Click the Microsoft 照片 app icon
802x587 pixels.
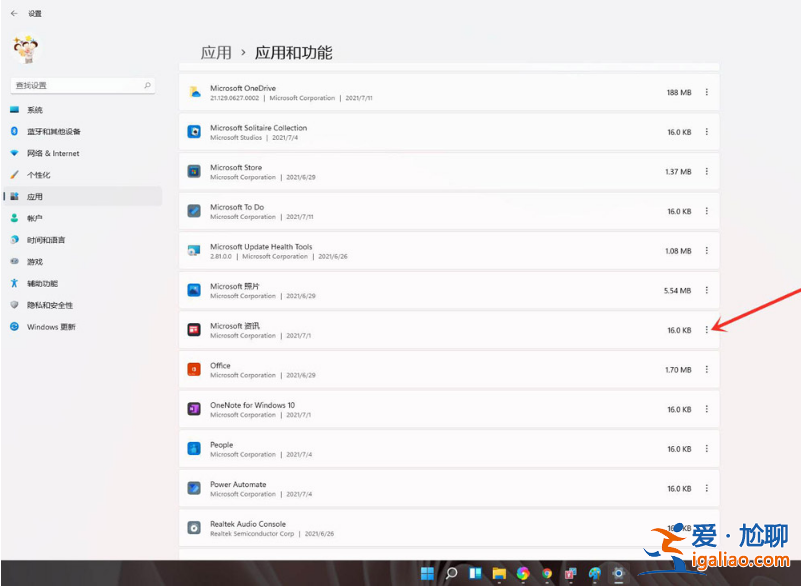[194, 290]
